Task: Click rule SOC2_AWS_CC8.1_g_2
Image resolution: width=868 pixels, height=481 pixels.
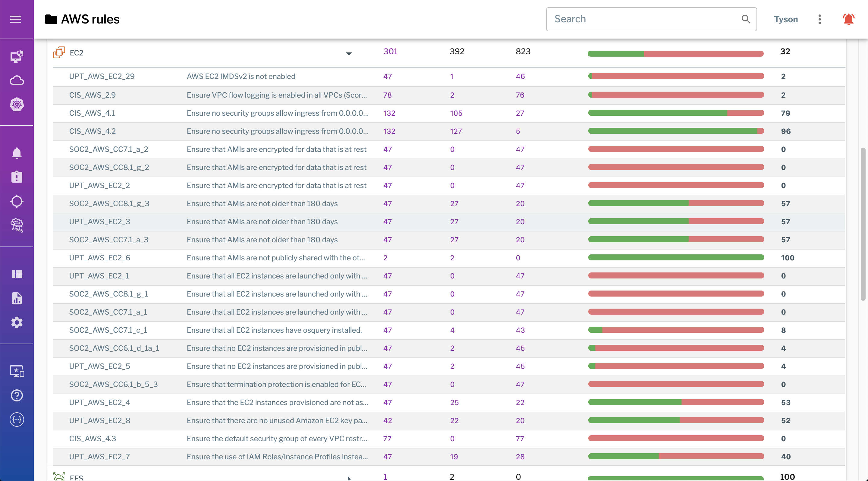Action: click(x=109, y=167)
